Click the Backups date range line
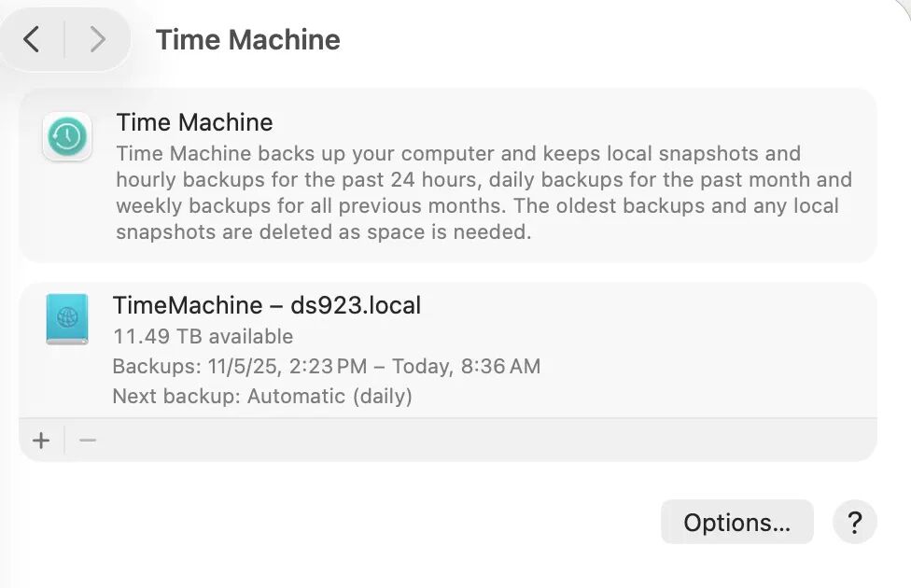The image size is (911, 588). click(327, 366)
